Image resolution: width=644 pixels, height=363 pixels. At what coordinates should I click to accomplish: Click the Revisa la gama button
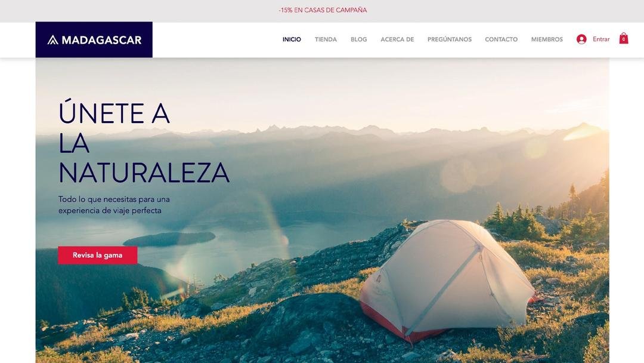pos(98,256)
